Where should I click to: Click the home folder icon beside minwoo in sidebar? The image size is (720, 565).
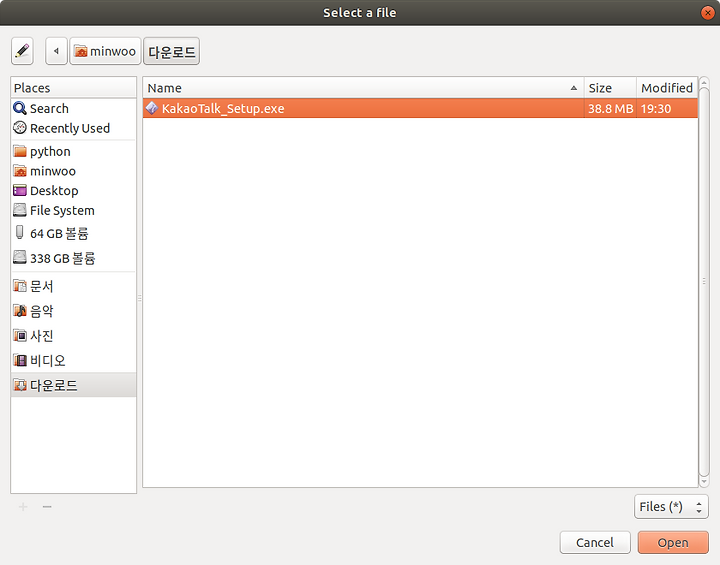click(x=20, y=170)
